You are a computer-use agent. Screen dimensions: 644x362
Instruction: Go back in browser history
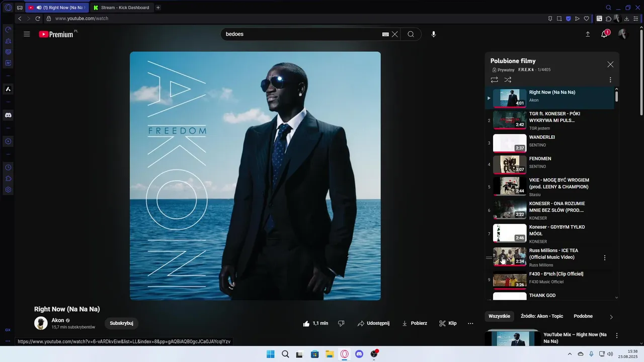pyautogui.click(x=20, y=19)
